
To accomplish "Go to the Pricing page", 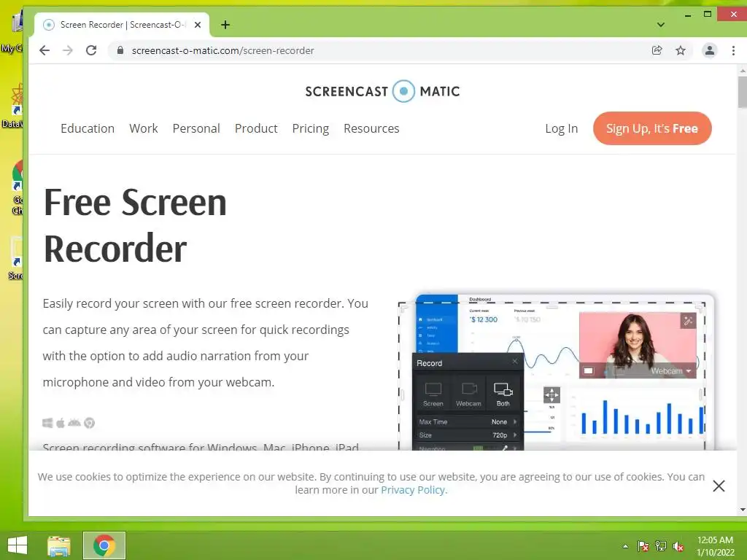I will click(311, 128).
